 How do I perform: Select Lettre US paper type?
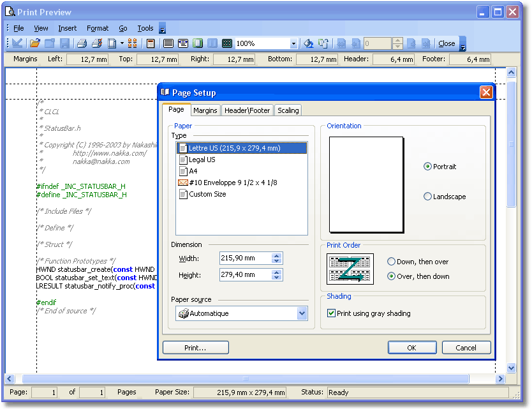[x=242, y=148]
